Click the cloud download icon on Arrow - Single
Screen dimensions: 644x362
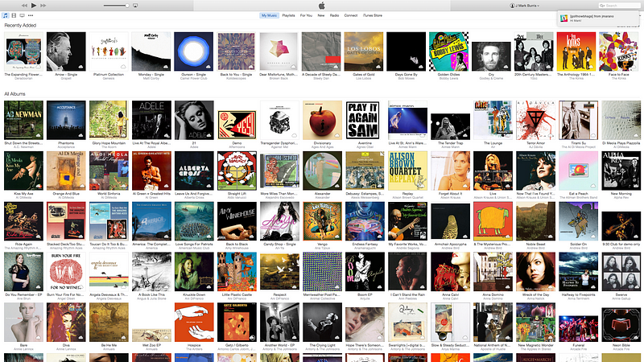[x=80, y=67]
